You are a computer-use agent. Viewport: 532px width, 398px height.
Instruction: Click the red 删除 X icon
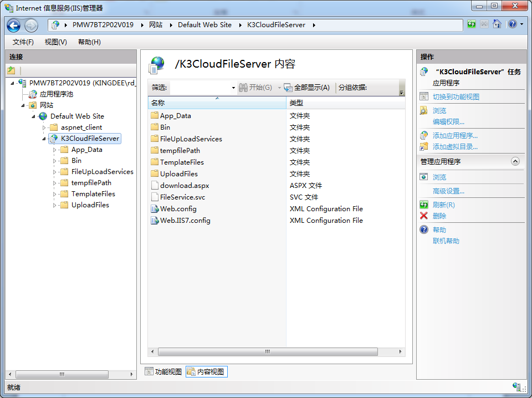click(x=424, y=216)
